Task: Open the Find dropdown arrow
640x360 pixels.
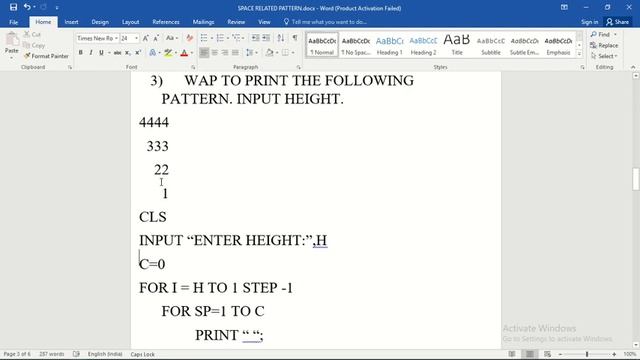Action: point(615,34)
